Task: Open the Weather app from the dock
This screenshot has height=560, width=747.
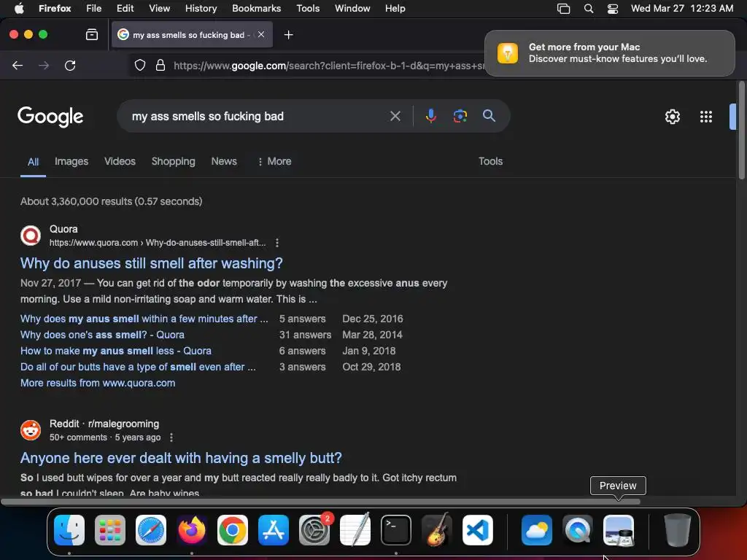Action: click(x=537, y=530)
